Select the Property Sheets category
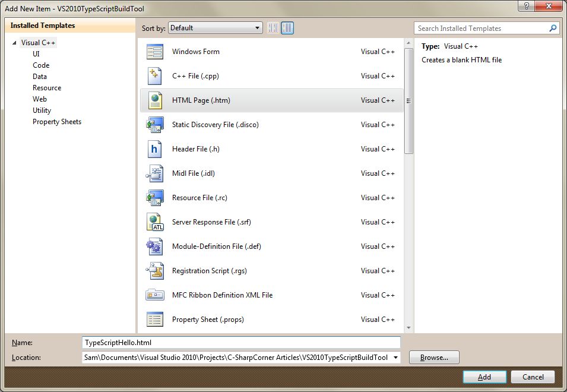The width and height of the screenshot is (567, 392). (x=57, y=122)
